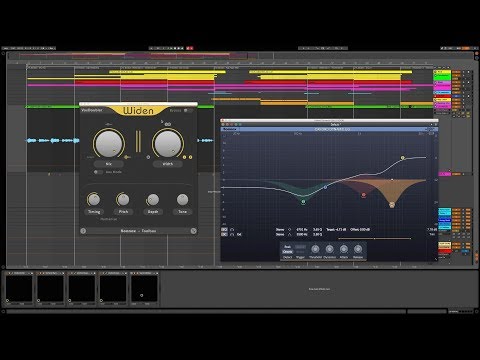The height and width of the screenshot is (360, 480).
Task: Select the green EQ band node
Action: (x=303, y=202)
